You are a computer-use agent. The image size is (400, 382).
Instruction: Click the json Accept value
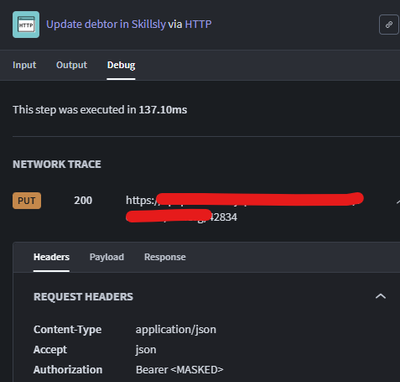click(146, 350)
